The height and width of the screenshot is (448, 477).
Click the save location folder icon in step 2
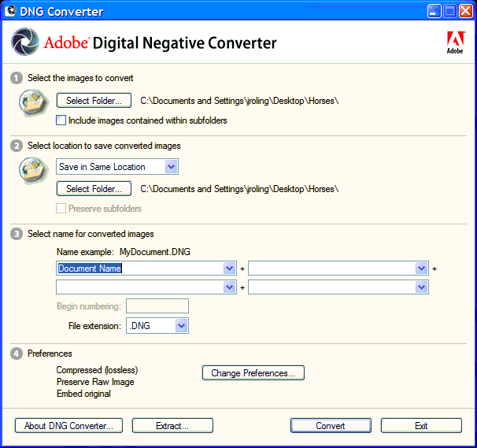[x=33, y=169]
